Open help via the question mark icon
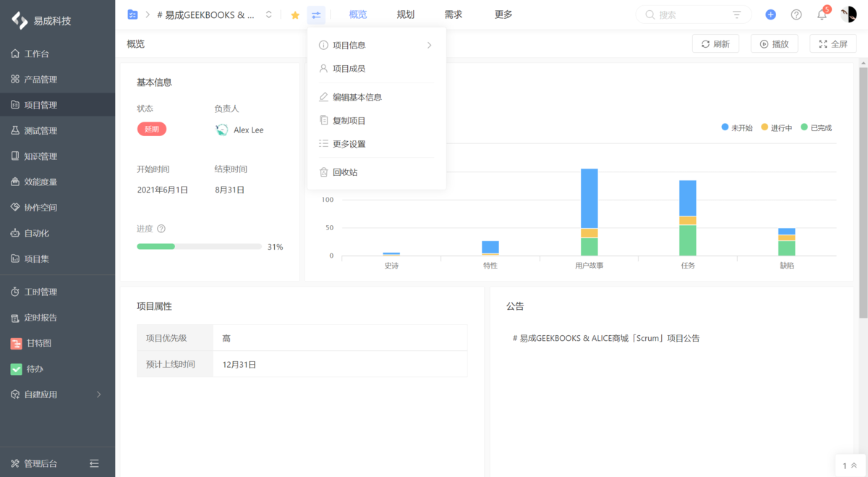This screenshot has width=868, height=477. pos(796,14)
